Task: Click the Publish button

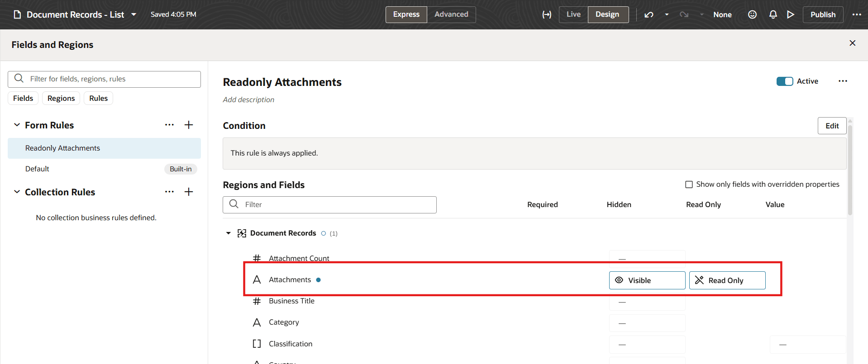Action: click(x=823, y=14)
